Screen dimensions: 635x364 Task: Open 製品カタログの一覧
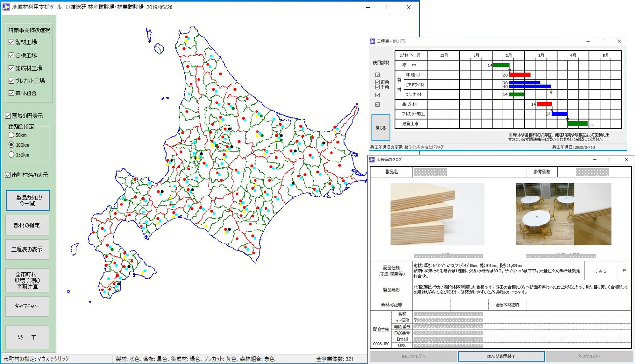pyautogui.click(x=28, y=201)
